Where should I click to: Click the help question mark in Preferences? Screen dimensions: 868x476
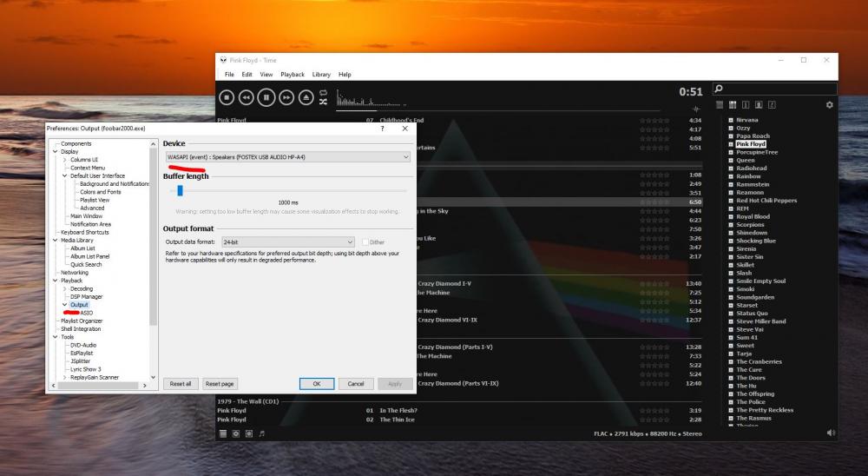pos(382,128)
